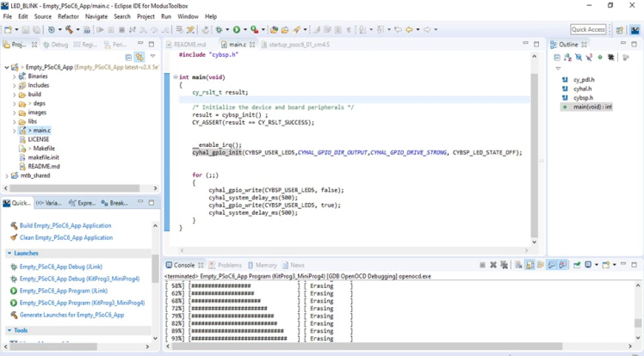This screenshot has width=644, height=356.
Task: Toggle Link with Editor in Project Explorer
Action: coord(139,58)
